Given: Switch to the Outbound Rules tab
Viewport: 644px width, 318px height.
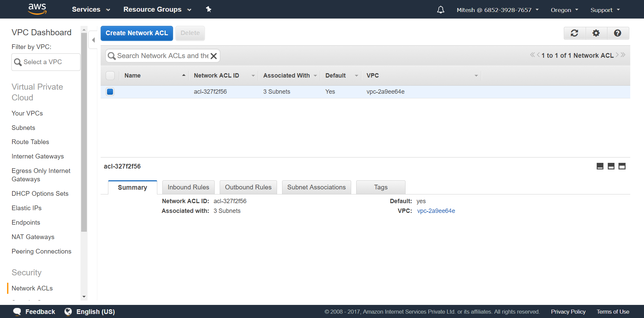Looking at the screenshot, I should pos(248,187).
